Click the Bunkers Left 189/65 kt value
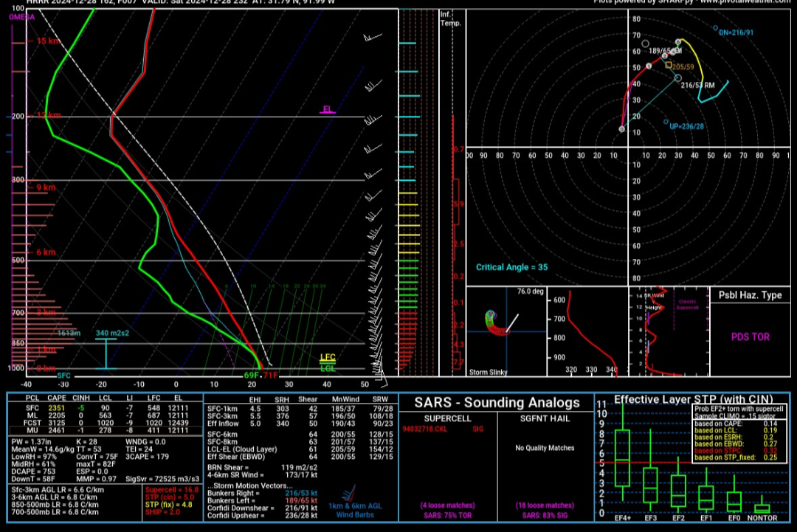The height and width of the screenshot is (532, 797). [x=301, y=500]
